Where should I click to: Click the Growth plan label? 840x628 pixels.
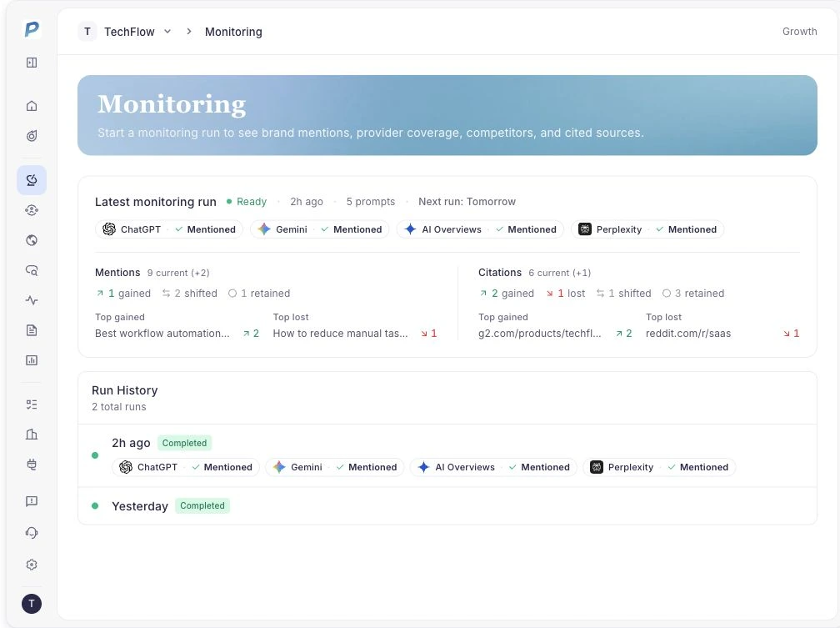pyautogui.click(x=799, y=32)
